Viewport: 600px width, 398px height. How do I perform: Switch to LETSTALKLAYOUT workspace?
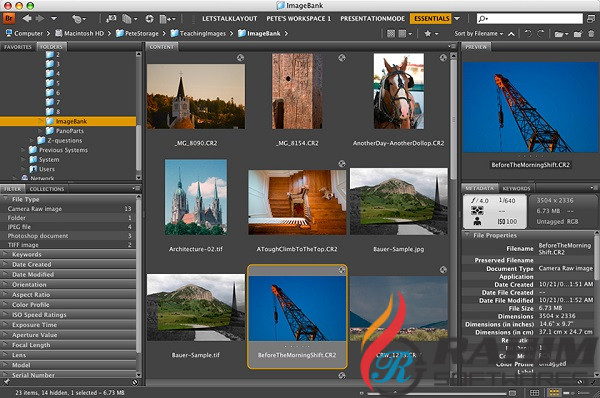[230, 18]
